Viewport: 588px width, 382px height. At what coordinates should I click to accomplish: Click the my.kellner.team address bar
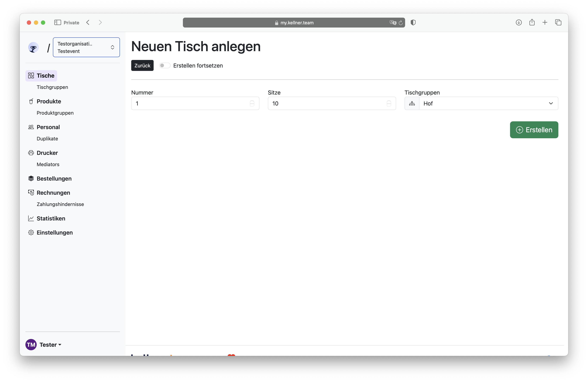click(x=294, y=22)
